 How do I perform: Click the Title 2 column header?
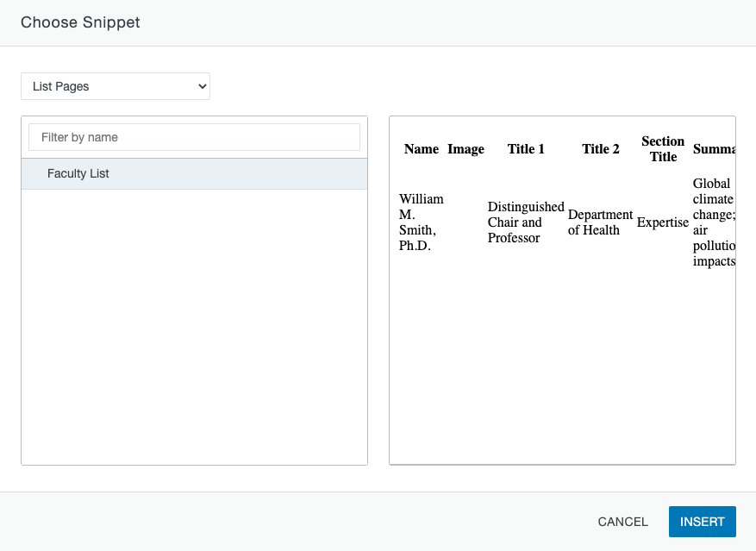[600, 149]
